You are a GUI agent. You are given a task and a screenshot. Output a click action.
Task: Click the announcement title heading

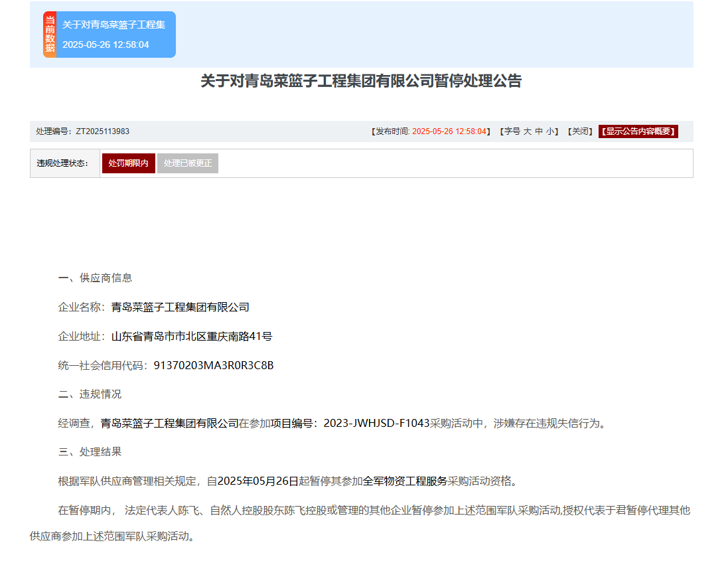coord(361,81)
